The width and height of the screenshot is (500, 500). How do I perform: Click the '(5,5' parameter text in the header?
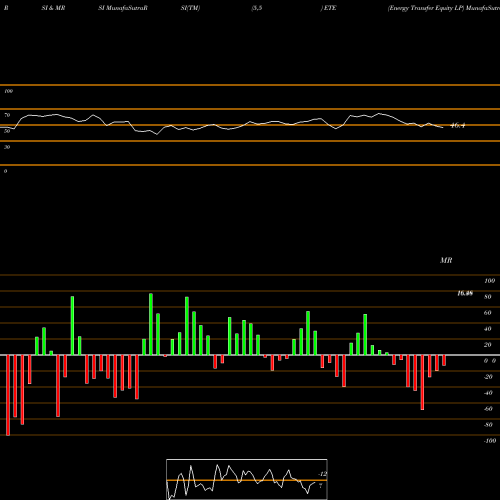tap(257, 8)
